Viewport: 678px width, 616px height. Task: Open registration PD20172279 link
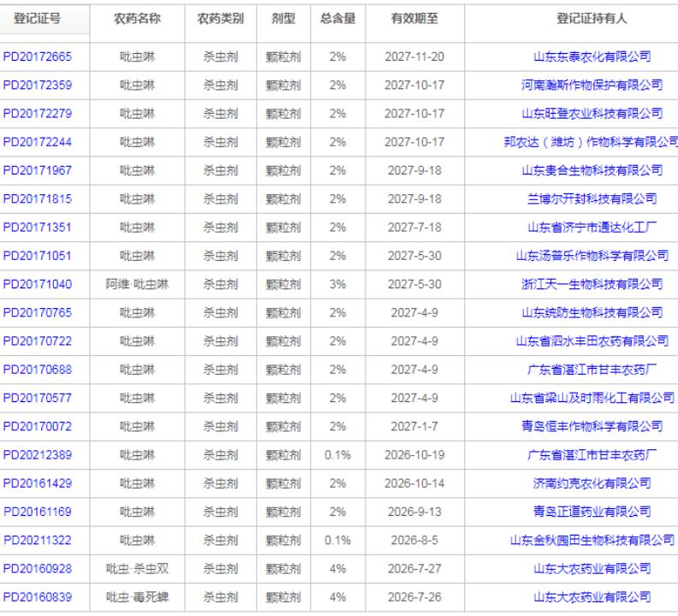pyautogui.click(x=37, y=114)
